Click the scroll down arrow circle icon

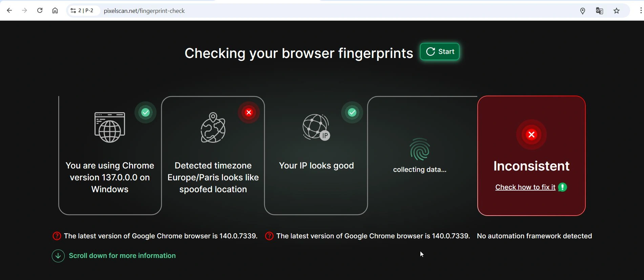58,256
